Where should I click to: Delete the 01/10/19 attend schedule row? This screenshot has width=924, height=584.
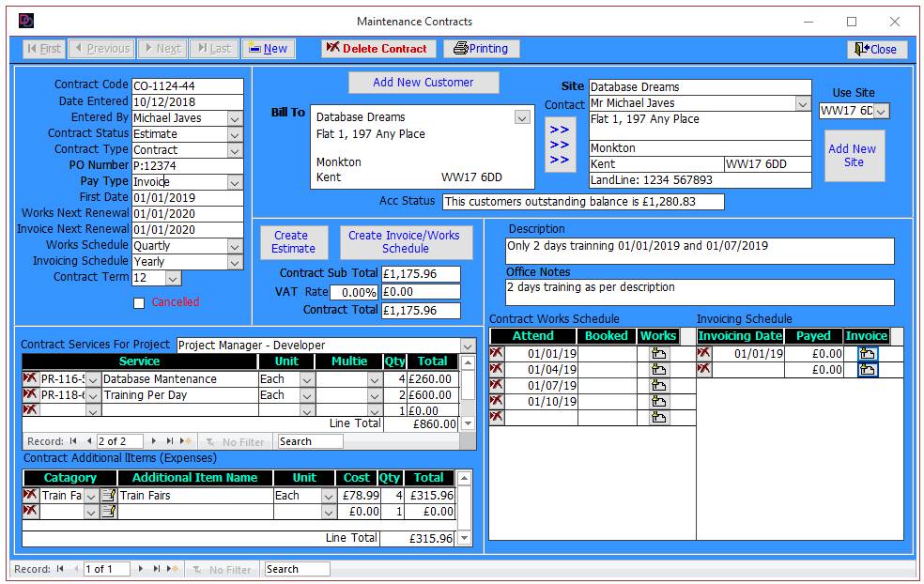tap(497, 401)
